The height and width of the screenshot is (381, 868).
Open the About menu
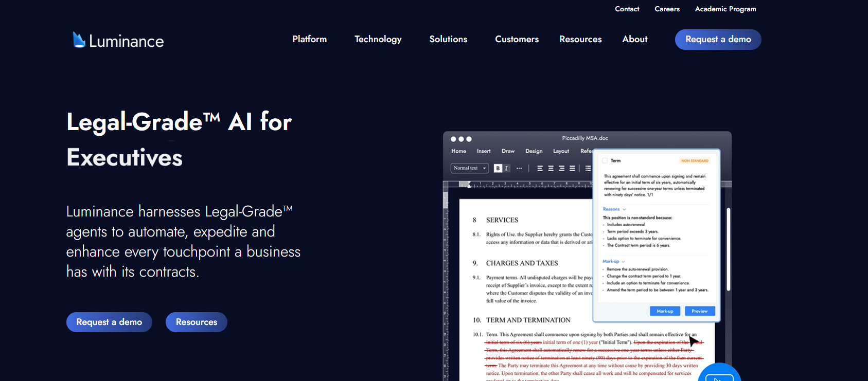coord(635,39)
